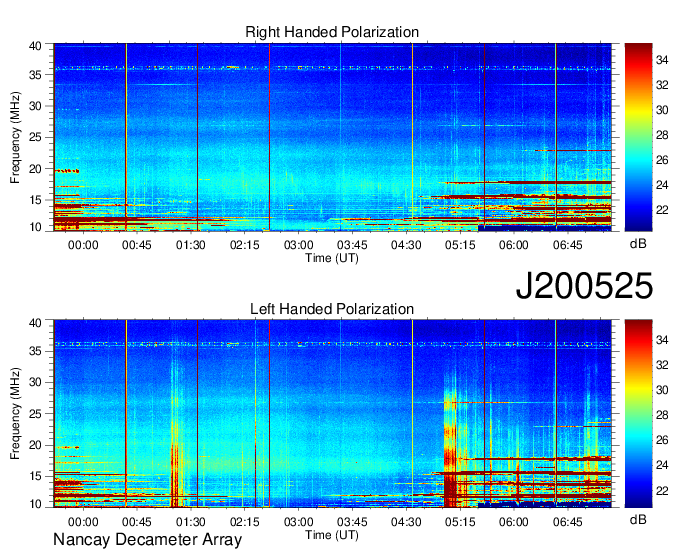Click "04:30" time tick on the Left Handed plot

tap(406, 522)
